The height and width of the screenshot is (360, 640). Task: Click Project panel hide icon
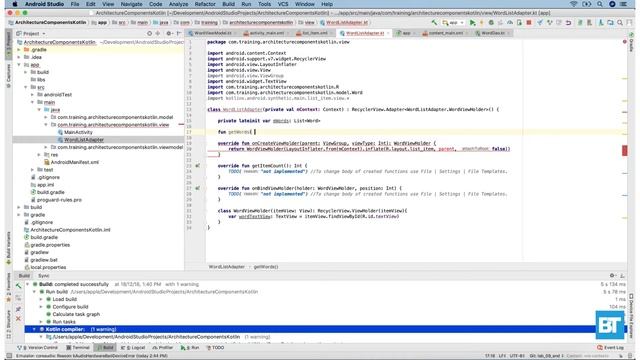tap(179, 33)
